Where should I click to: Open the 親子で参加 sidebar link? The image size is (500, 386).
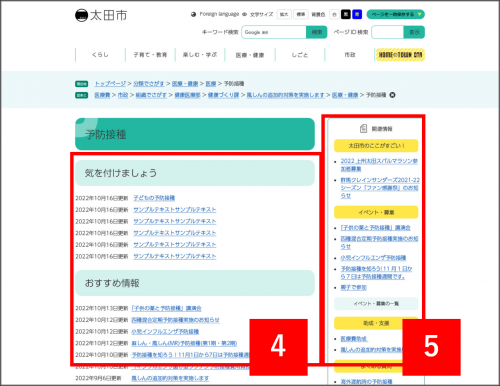coord(353,287)
